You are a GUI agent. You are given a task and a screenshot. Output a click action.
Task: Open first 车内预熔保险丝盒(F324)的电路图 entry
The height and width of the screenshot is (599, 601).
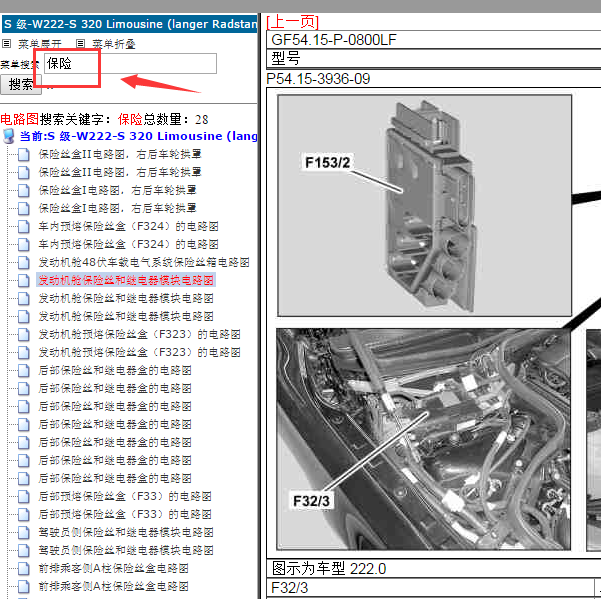point(128,226)
